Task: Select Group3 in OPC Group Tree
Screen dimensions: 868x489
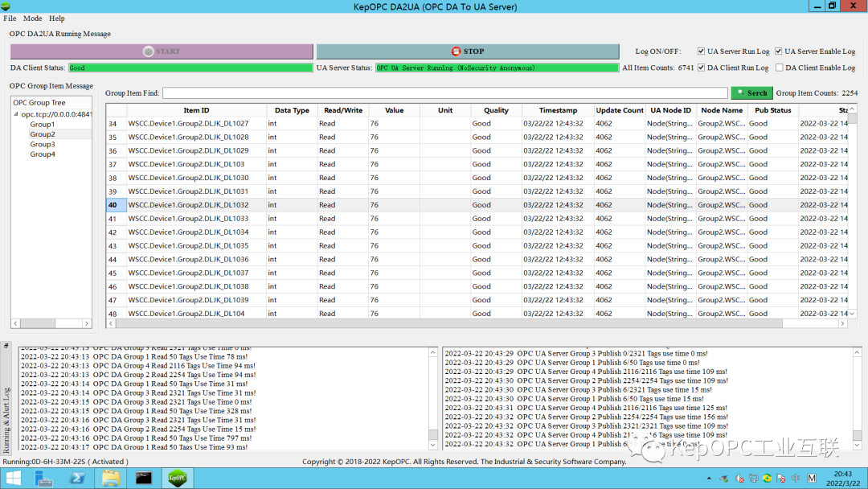Action: click(43, 144)
